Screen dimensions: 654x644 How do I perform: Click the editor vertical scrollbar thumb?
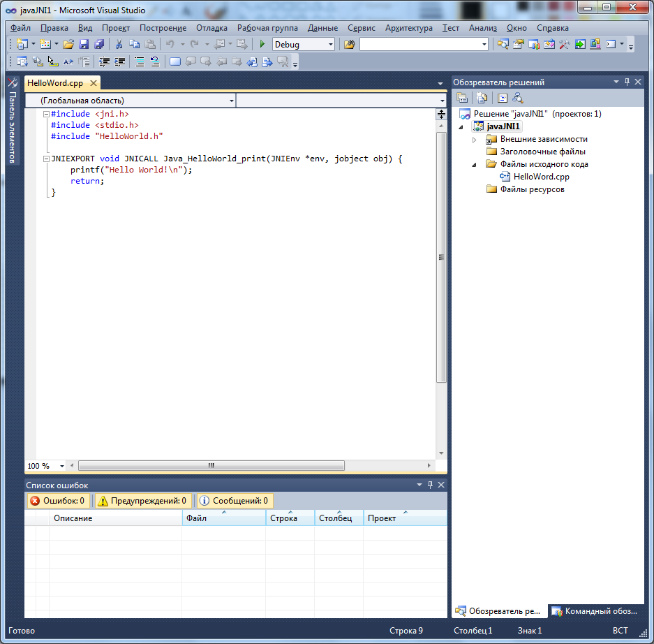click(441, 257)
